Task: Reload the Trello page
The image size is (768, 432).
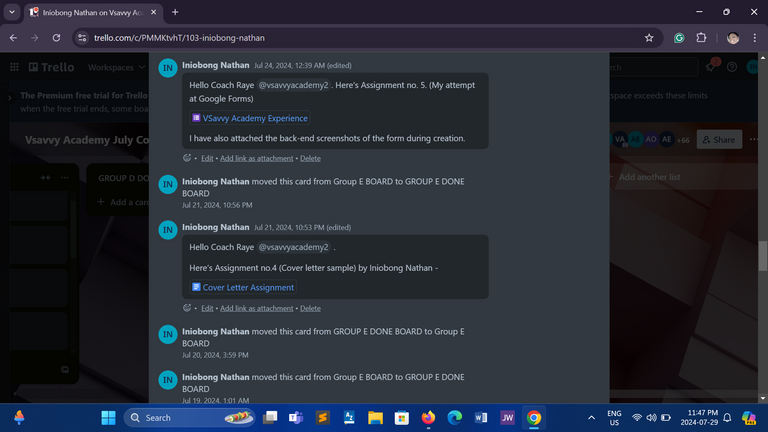Action: click(58, 38)
